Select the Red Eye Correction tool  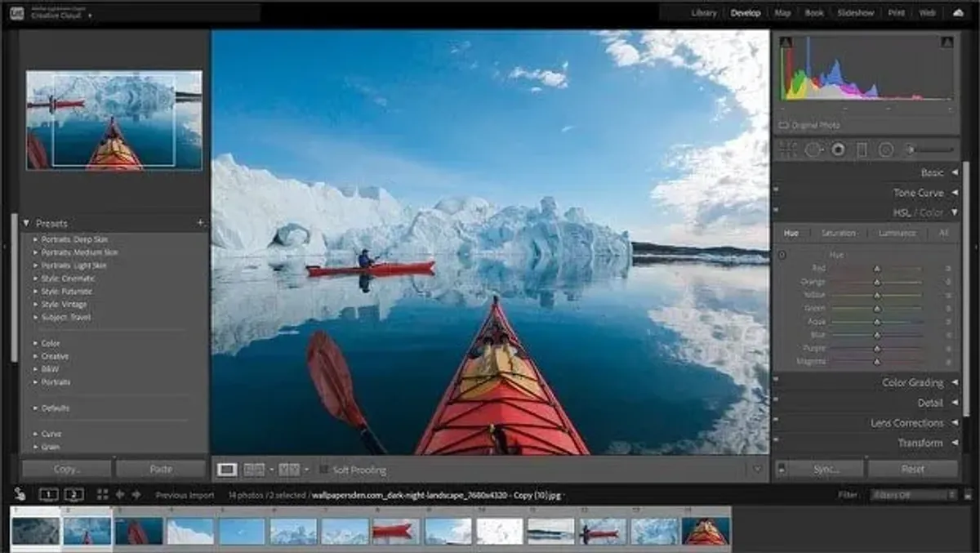pos(838,149)
